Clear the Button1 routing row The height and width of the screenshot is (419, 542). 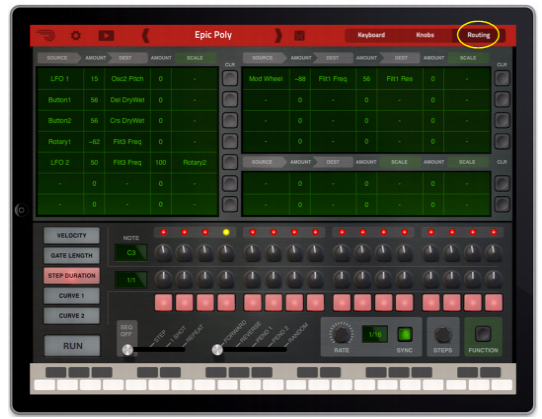click(230, 100)
